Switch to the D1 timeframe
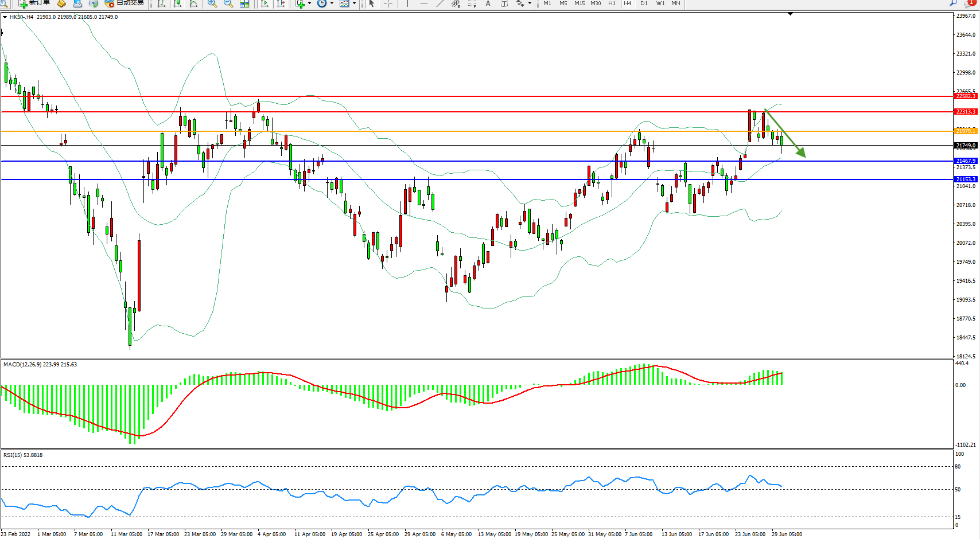Screen dimensions: 980x539 click(x=644, y=3)
